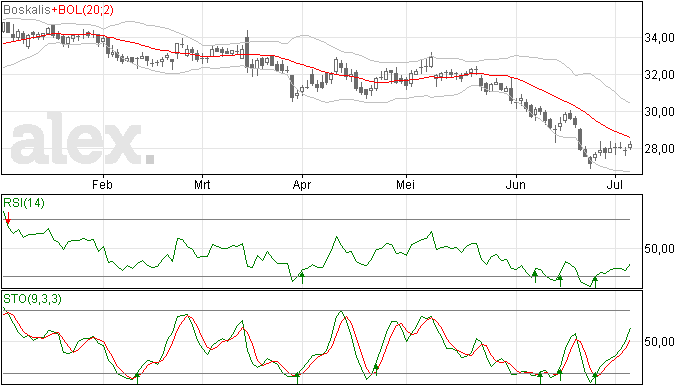
Task: Click the Jul month label
Action: pyautogui.click(x=614, y=184)
